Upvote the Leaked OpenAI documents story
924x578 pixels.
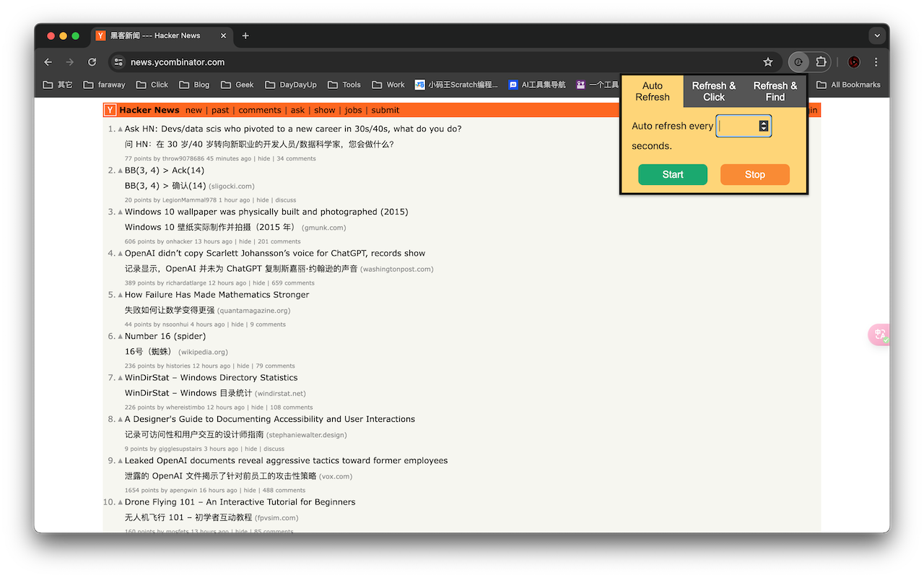pyautogui.click(x=121, y=461)
